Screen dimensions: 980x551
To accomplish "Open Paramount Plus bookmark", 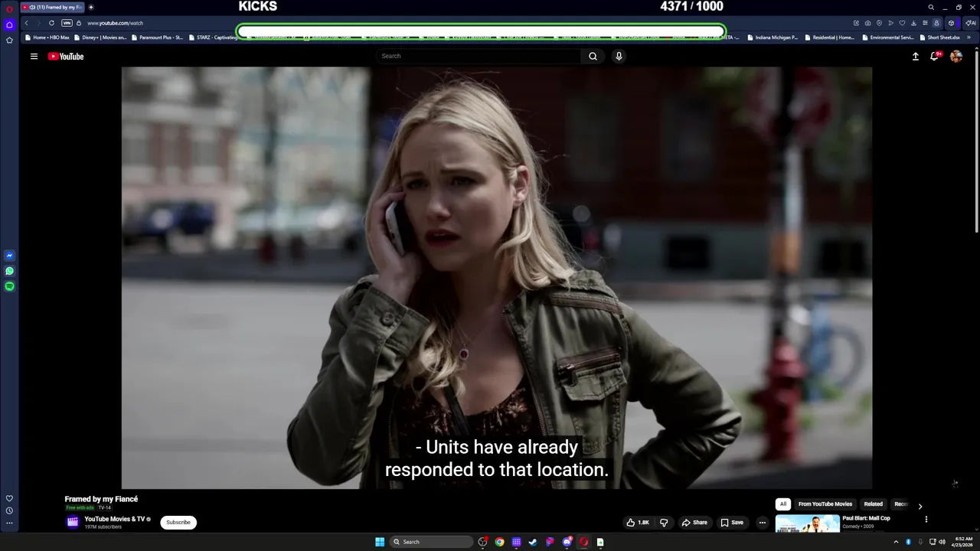I will [x=157, y=37].
